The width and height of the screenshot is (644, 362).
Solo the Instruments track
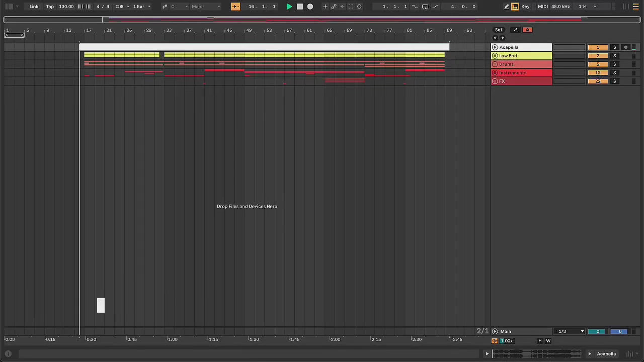614,73
